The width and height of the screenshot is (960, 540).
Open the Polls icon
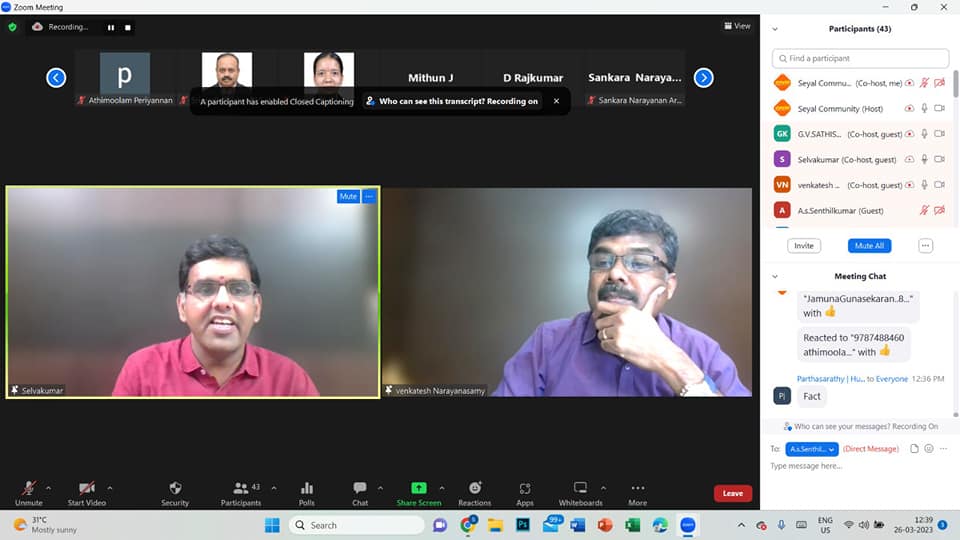tap(307, 488)
